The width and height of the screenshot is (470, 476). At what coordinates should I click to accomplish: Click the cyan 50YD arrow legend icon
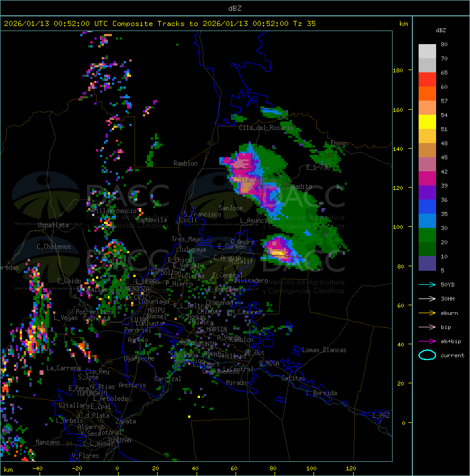[x=427, y=285]
